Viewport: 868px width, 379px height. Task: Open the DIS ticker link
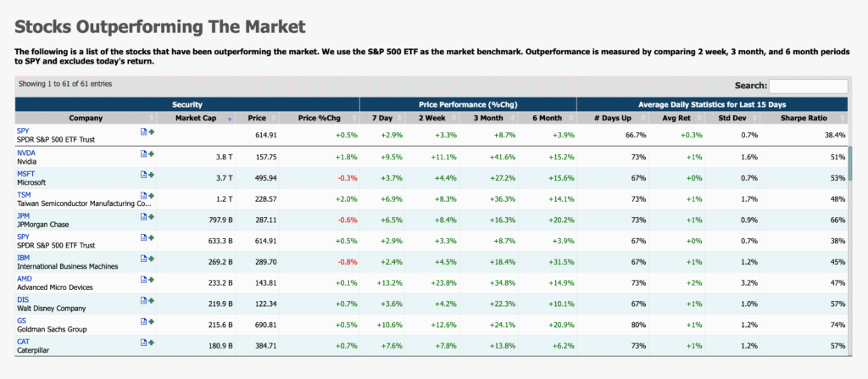click(23, 300)
